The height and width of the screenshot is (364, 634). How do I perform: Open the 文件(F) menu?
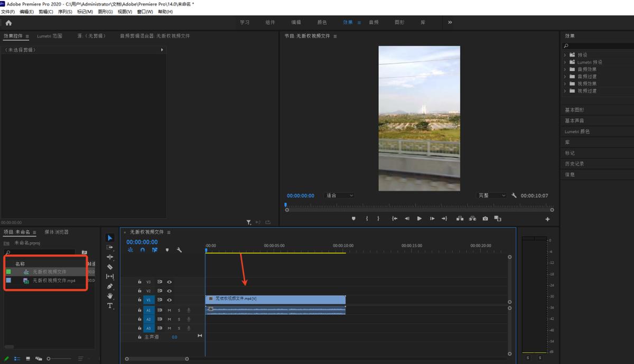(x=8, y=12)
